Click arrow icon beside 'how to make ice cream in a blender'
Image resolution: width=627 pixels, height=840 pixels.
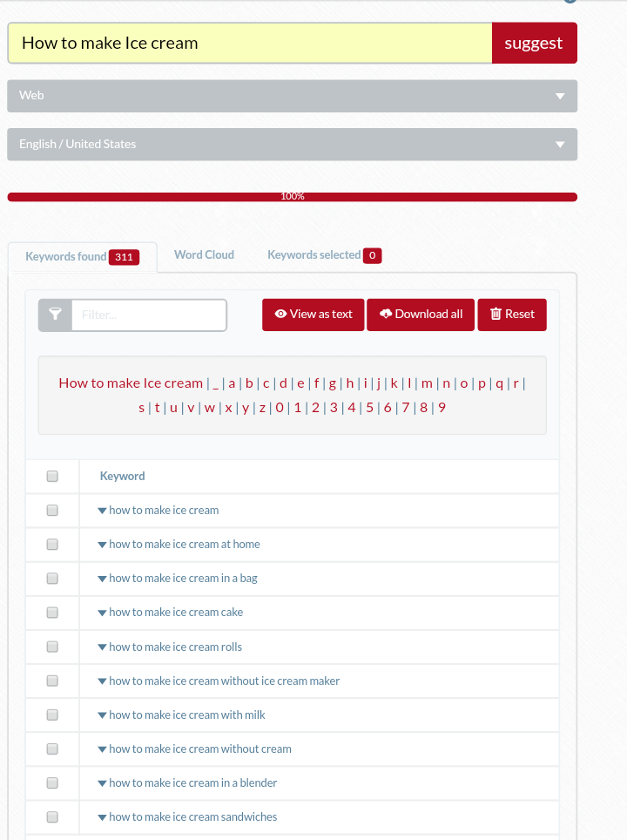point(102,783)
